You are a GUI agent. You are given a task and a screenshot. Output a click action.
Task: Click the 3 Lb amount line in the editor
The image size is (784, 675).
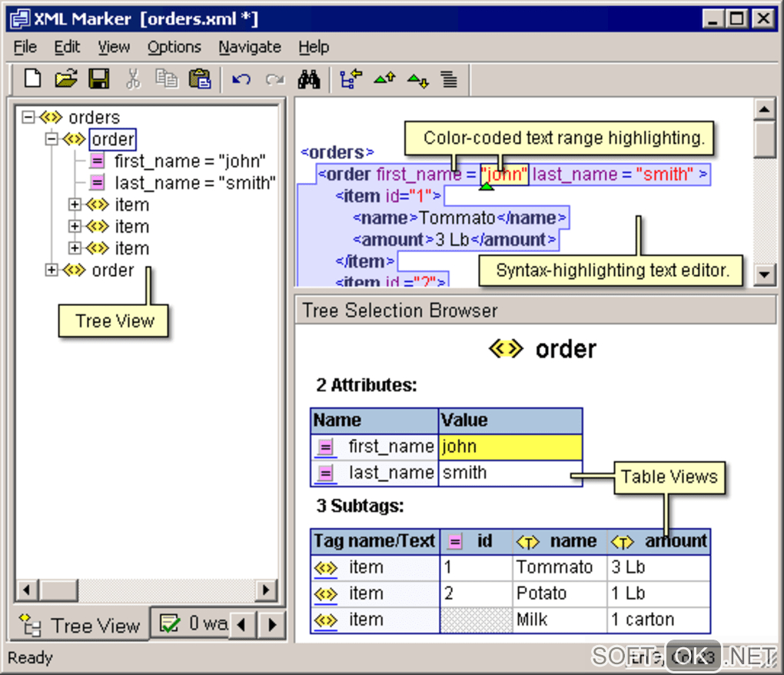(x=454, y=240)
